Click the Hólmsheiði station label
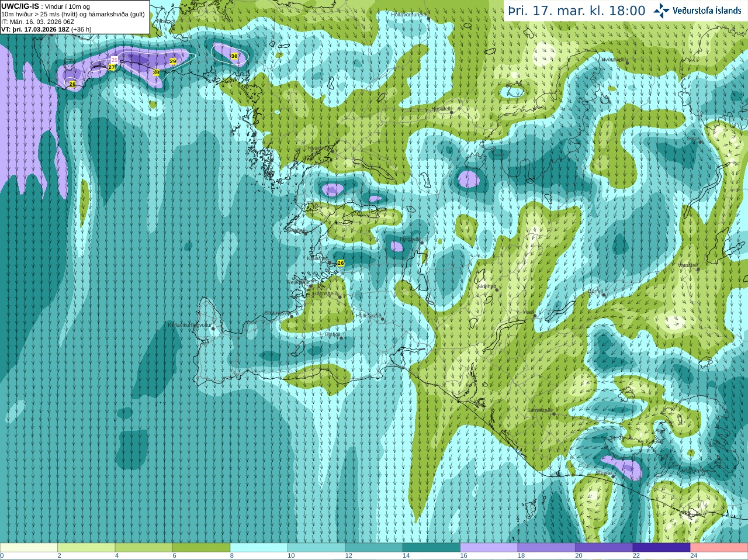This screenshot has height=560, width=748. pyautogui.click(x=325, y=293)
